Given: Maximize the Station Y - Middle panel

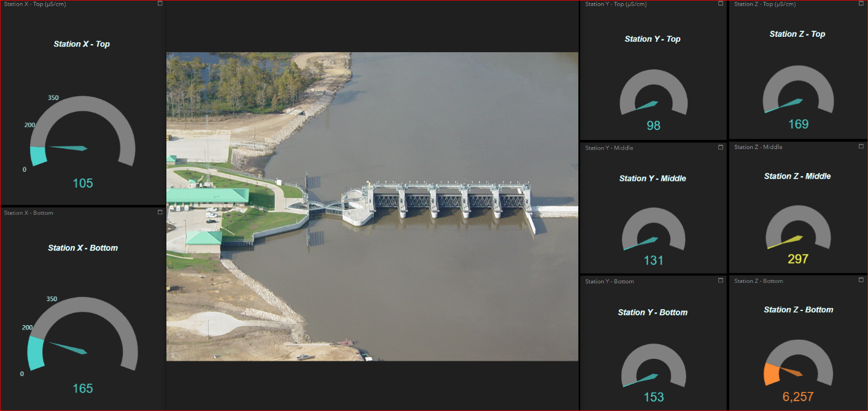Looking at the screenshot, I should [721, 147].
